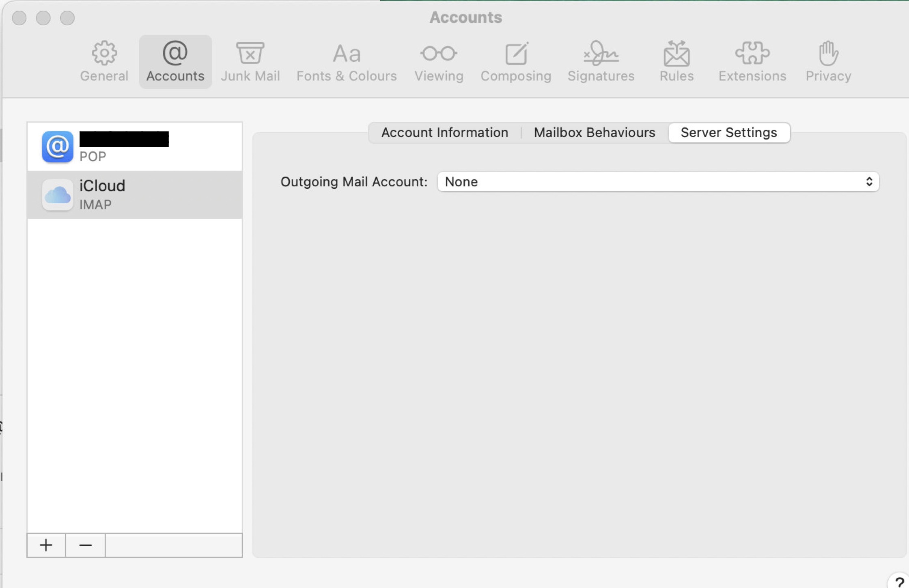
Task: Open the General preferences pane
Action: [x=104, y=62]
